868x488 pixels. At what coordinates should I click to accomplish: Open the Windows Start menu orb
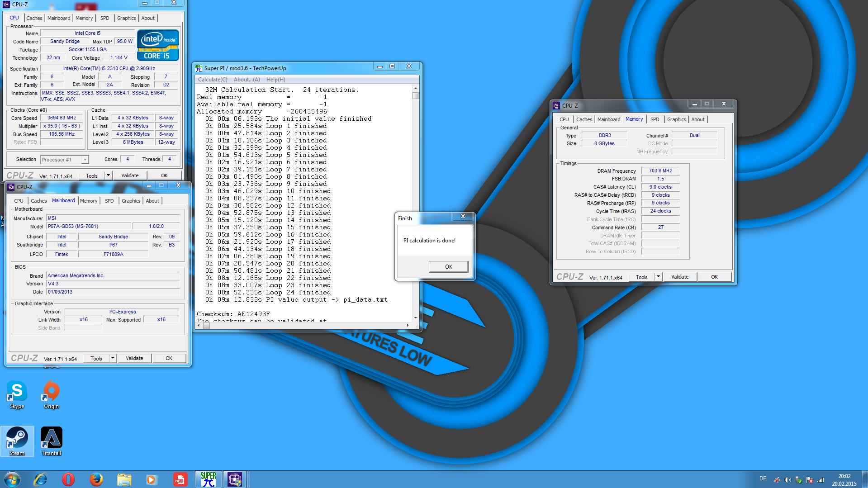click(x=12, y=479)
